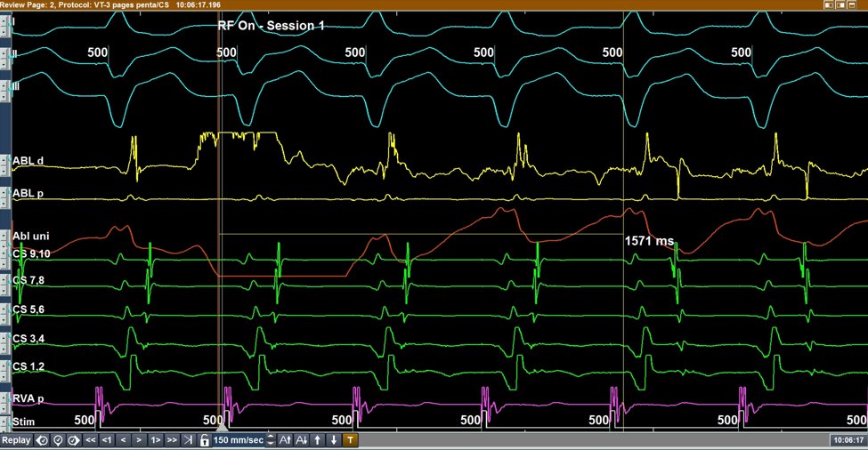Screen dimensions: 868x450
Task: Select the ABL d channel label
Action: 28,161
